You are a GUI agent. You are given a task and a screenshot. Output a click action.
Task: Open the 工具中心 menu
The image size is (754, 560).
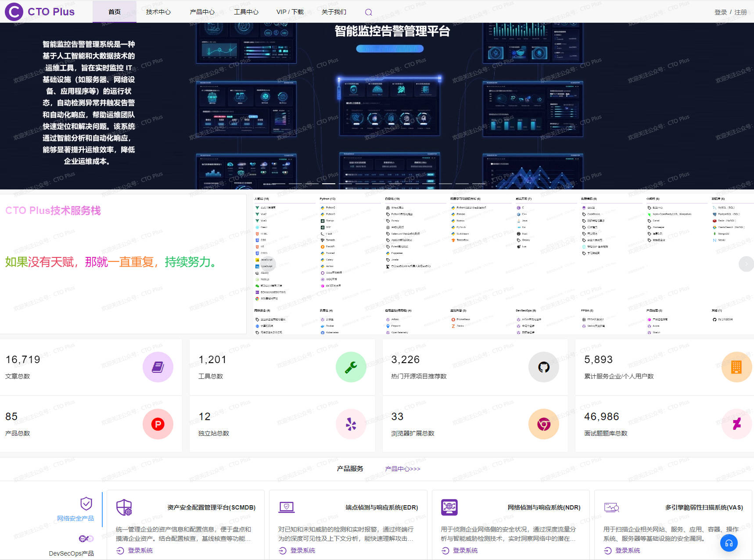tap(246, 12)
